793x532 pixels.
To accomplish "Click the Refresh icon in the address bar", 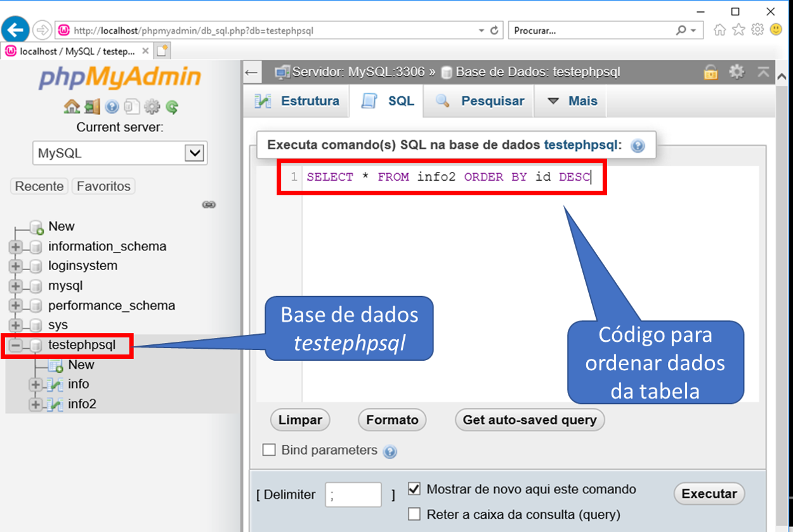I will tap(495, 30).
